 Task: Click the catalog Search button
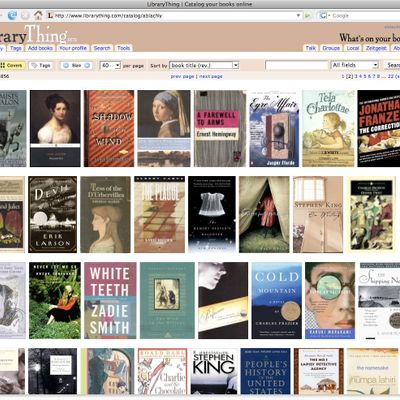tap(393, 65)
